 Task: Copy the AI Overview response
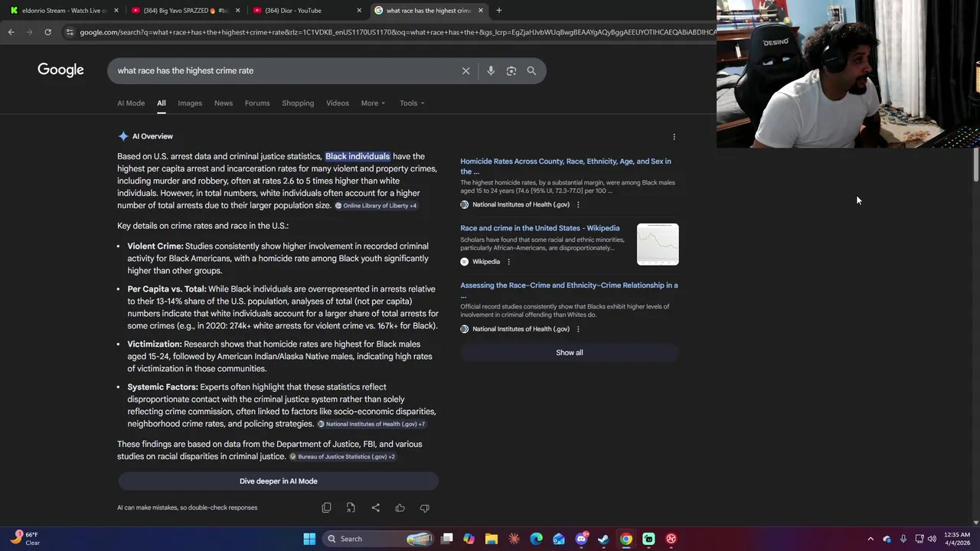(x=326, y=507)
